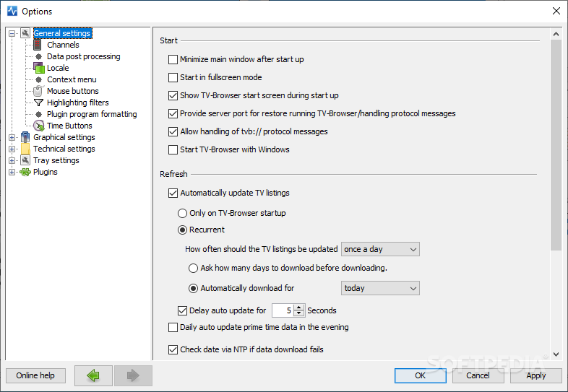Select Technical settings in the tree
This screenshot has width=568, height=392.
coord(64,149)
